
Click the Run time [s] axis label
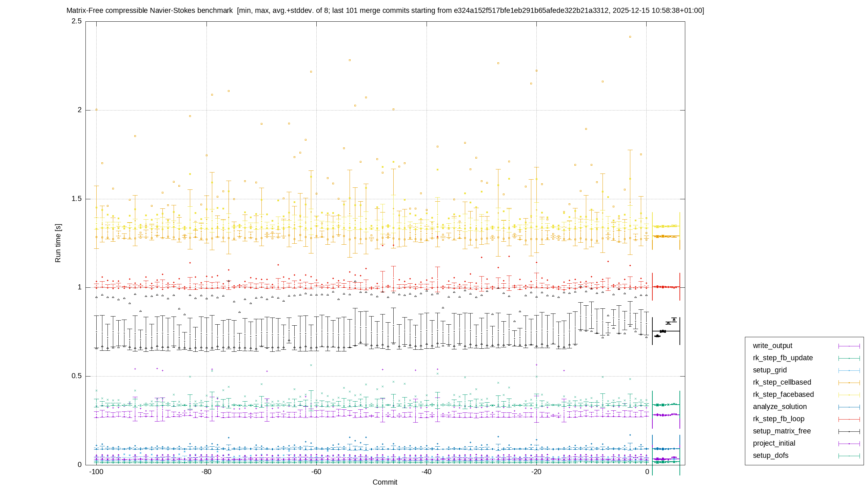pyautogui.click(x=58, y=243)
